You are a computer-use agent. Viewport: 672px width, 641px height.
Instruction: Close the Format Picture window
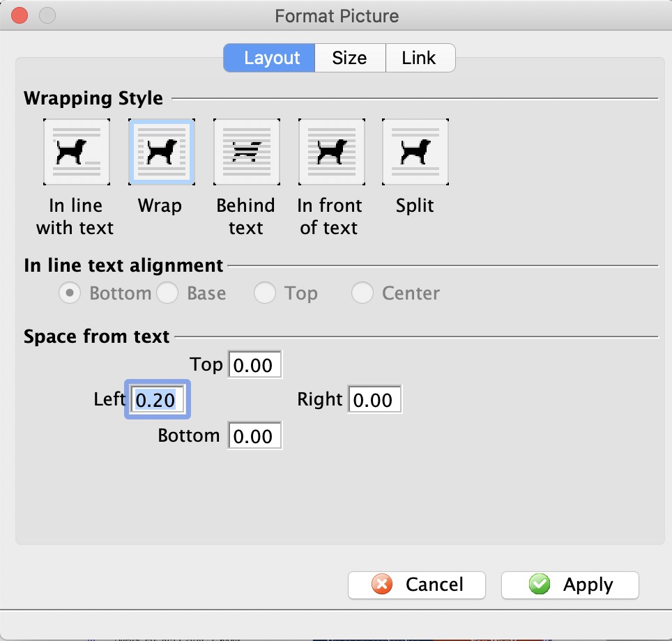coord(20,16)
